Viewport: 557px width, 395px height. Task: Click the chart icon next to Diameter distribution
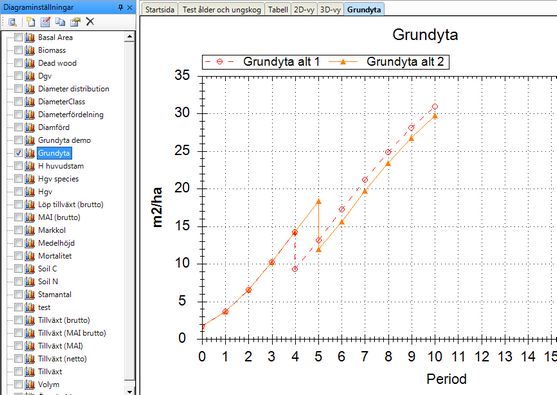coord(30,89)
